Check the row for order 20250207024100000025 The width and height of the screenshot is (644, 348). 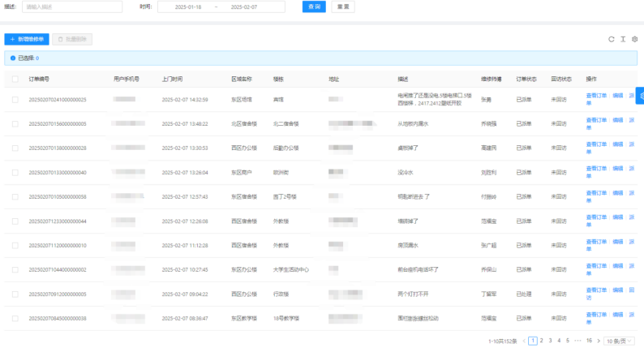(15, 100)
